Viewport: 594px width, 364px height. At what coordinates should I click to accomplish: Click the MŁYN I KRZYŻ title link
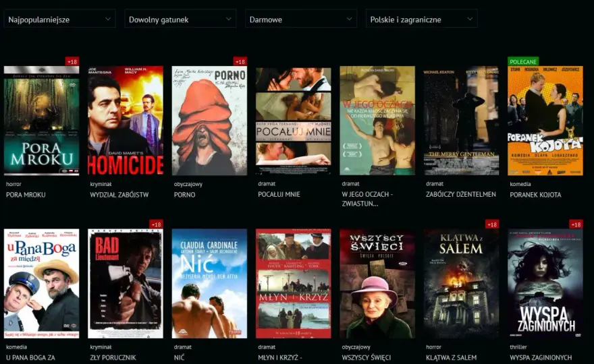pyautogui.click(x=280, y=357)
